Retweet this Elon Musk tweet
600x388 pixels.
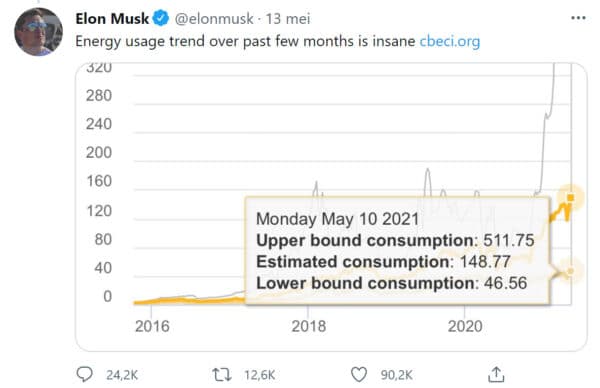(x=222, y=375)
